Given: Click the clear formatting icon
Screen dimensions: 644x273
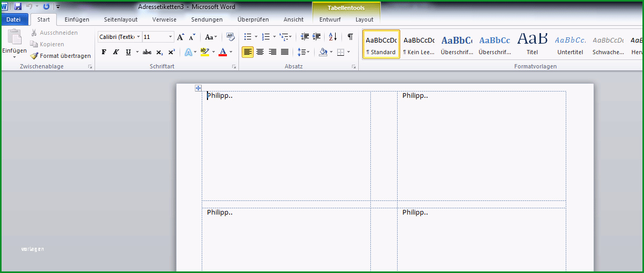Looking at the screenshot, I should (230, 37).
